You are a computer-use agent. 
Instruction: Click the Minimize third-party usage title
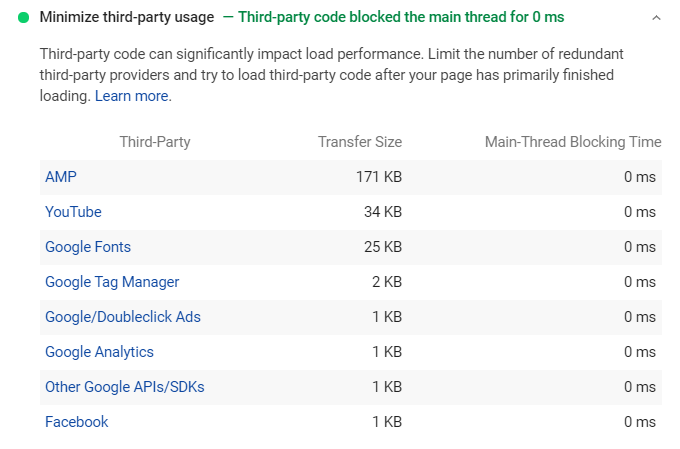[x=127, y=17]
